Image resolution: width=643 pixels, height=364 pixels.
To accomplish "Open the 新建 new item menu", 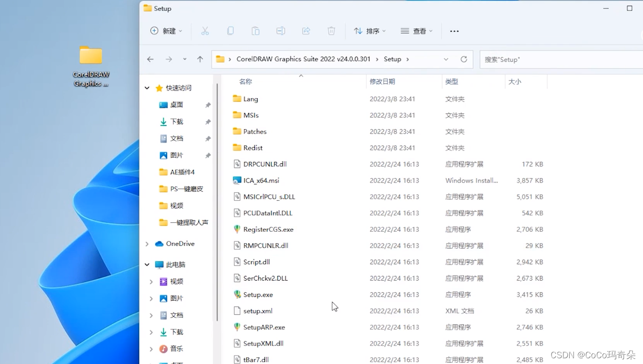I will (x=166, y=31).
